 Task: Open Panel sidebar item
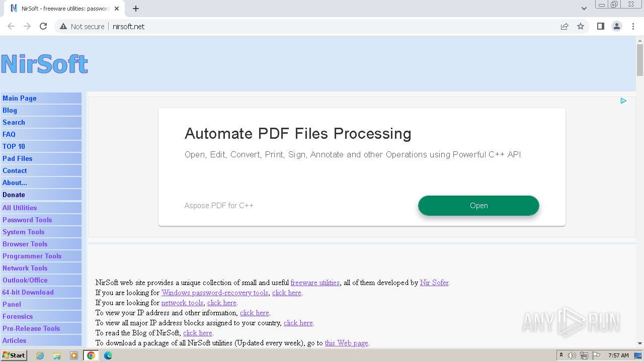click(41, 304)
